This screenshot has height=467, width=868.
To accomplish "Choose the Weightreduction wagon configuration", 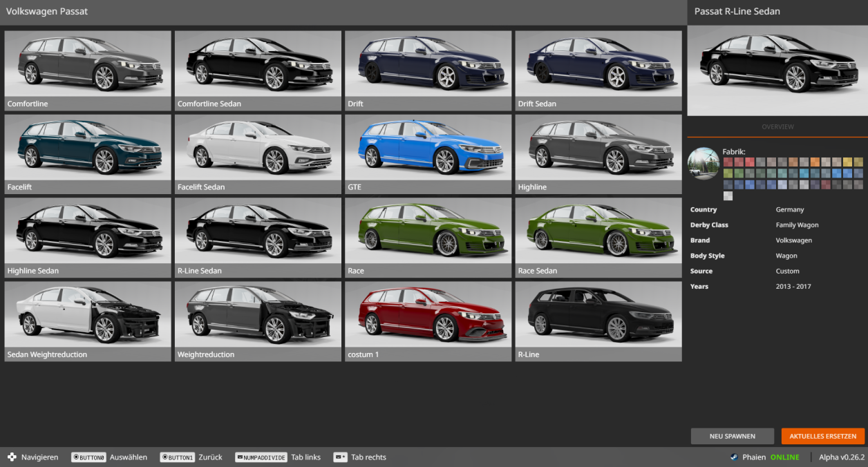I will (x=258, y=321).
